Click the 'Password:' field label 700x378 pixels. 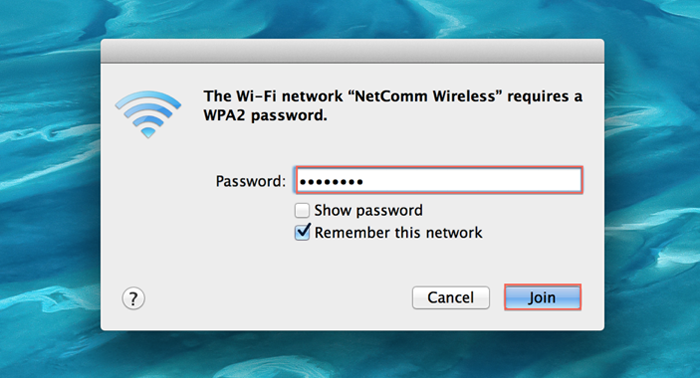tap(250, 181)
